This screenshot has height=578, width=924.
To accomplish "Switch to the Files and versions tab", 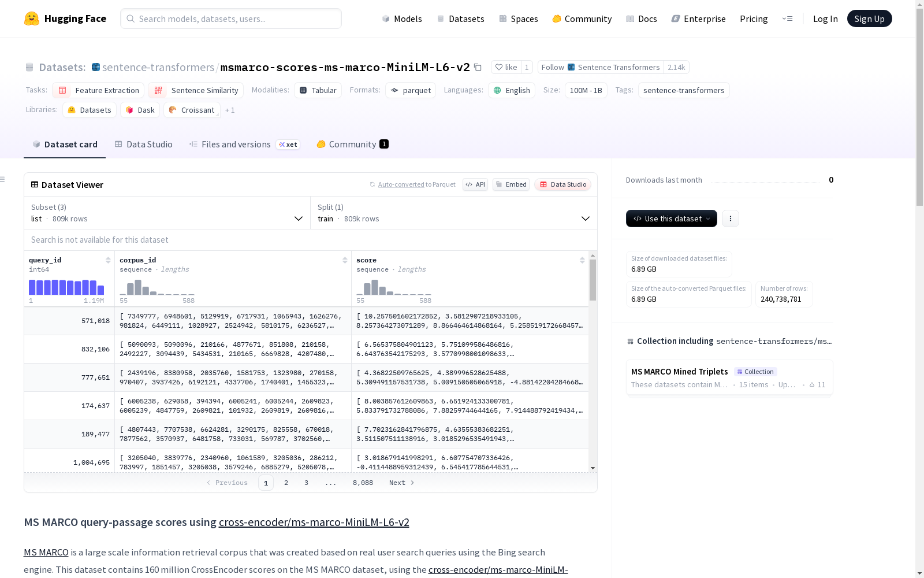I will [x=244, y=144].
